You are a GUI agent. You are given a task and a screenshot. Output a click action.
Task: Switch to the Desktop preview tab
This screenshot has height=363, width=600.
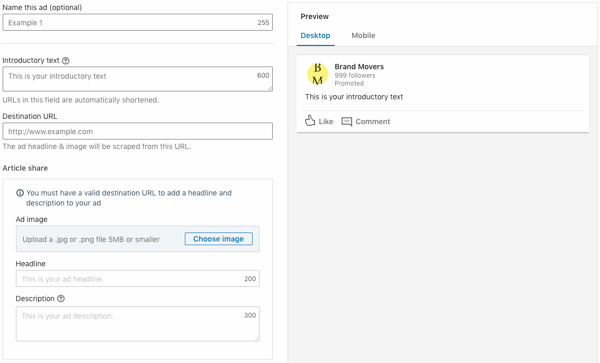tap(315, 36)
